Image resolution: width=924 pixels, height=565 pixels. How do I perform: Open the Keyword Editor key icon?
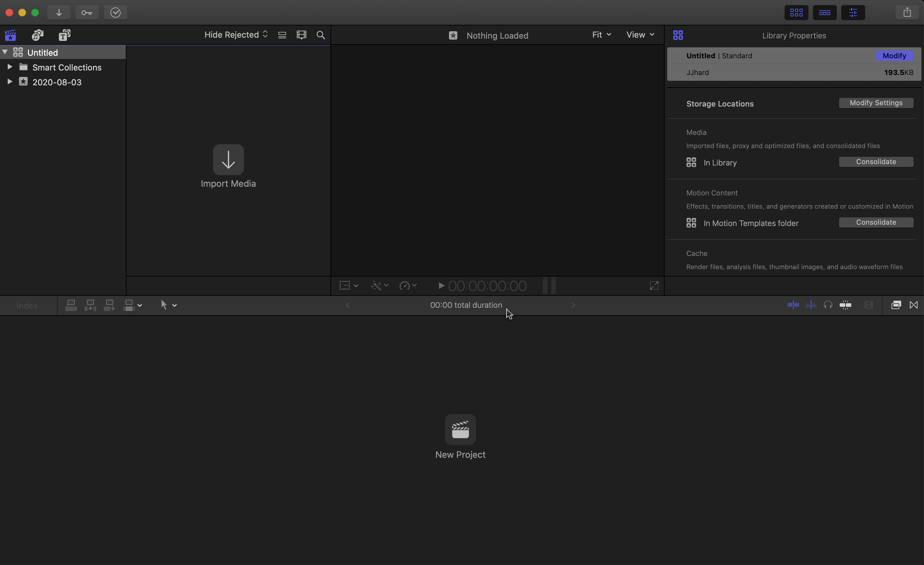[x=87, y=12]
